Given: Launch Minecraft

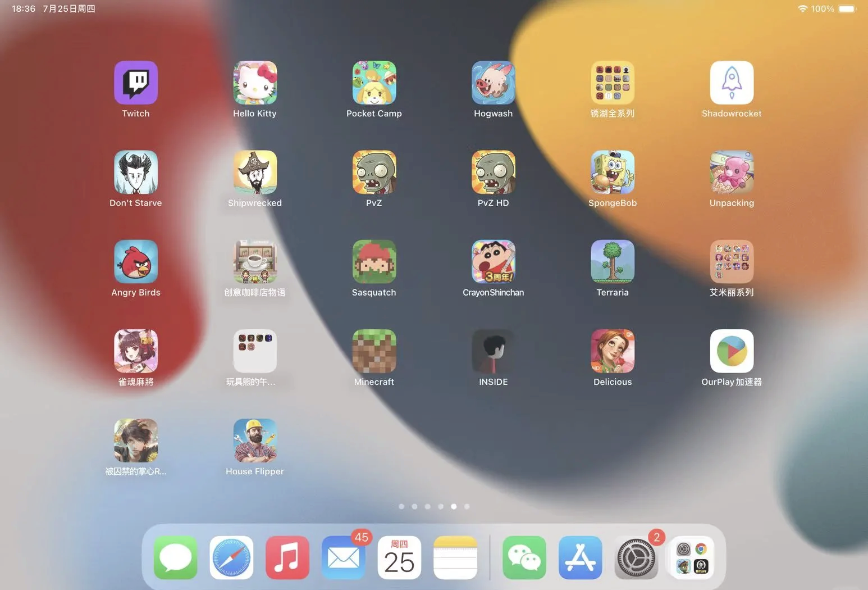Looking at the screenshot, I should 374,351.
